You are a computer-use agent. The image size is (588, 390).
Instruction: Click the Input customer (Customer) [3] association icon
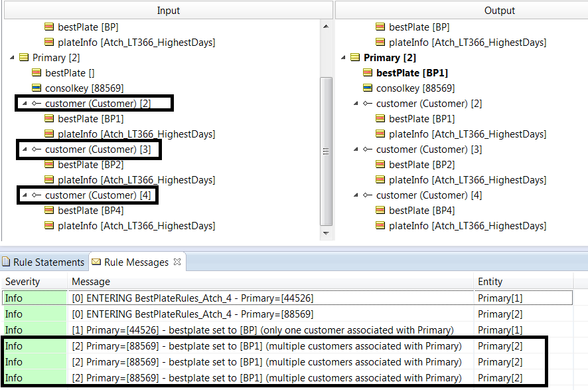tap(37, 149)
